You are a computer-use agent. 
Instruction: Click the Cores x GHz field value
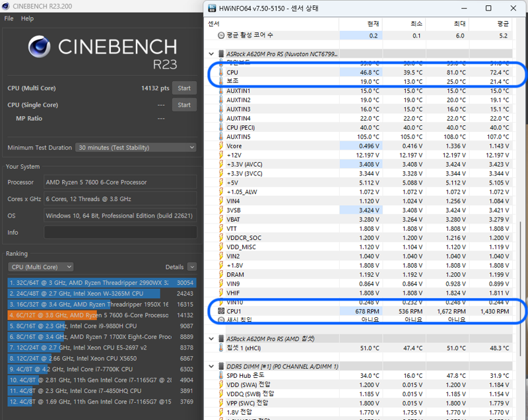pos(120,199)
